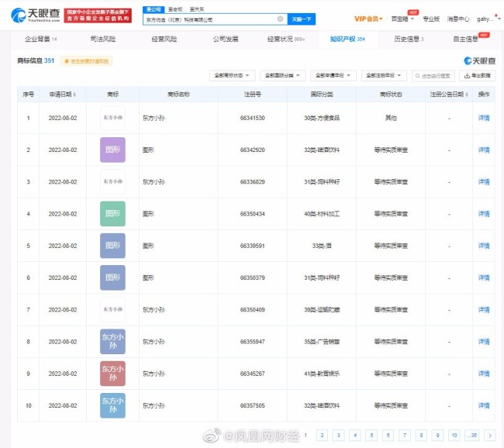Click the 30类-方便食品 cell in row 1
This screenshot has width=504, height=448.
[322, 118]
